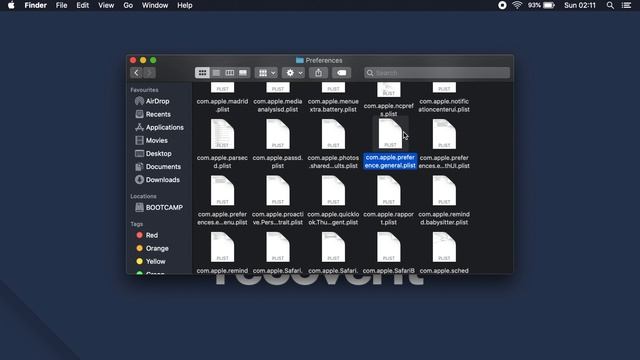The width and height of the screenshot is (640, 360).
Task: Select the Orange tag
Action: coord(157,248)
